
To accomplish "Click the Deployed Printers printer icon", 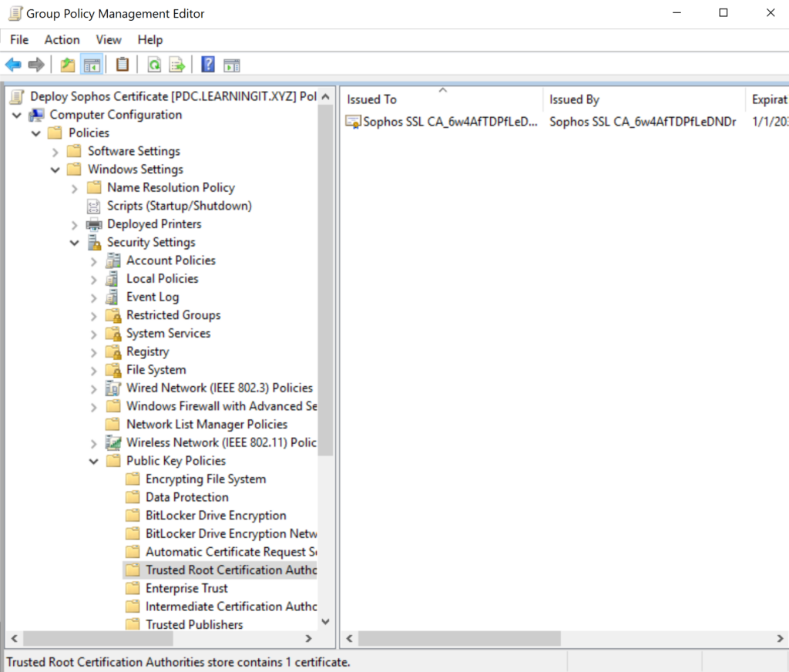I will point(94,224).
